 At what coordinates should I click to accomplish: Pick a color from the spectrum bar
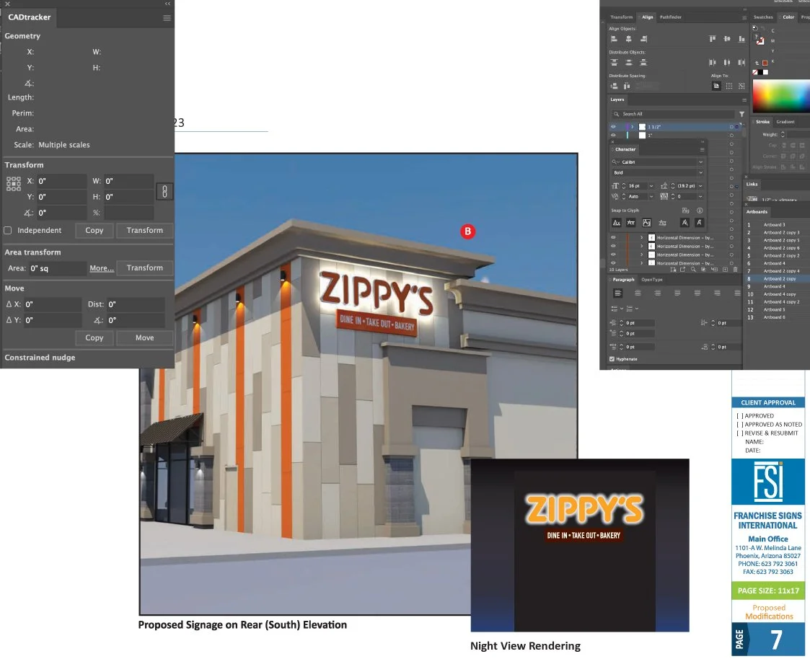point(780,96)
